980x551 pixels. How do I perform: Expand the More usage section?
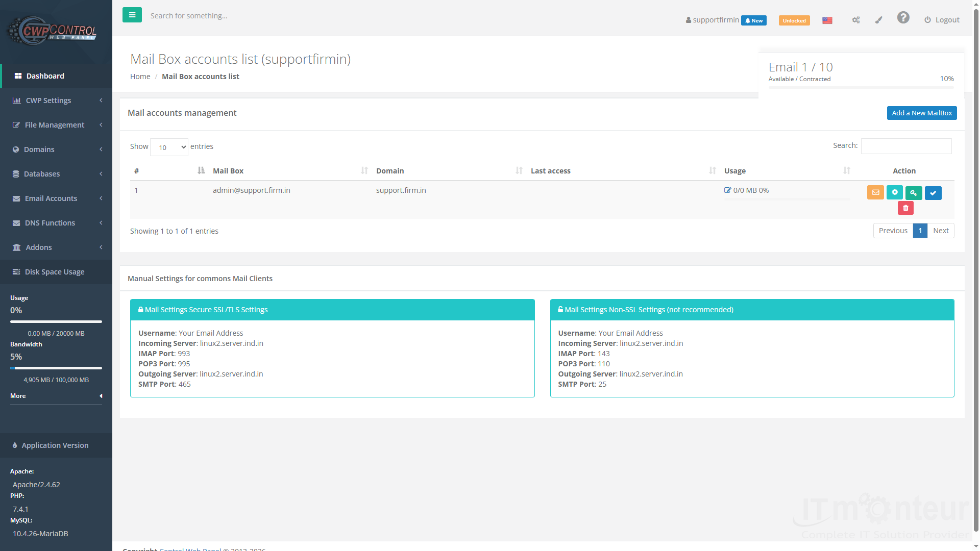tap(56, 396)
